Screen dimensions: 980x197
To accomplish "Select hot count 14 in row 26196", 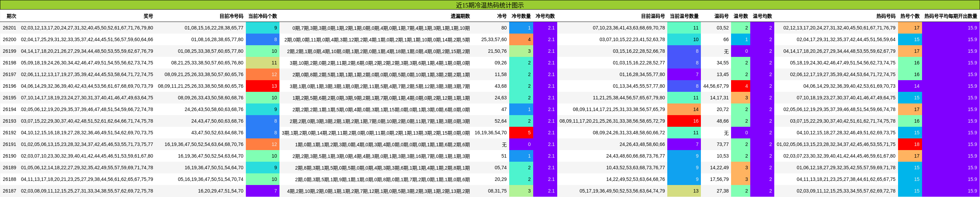I will point(910,86).
